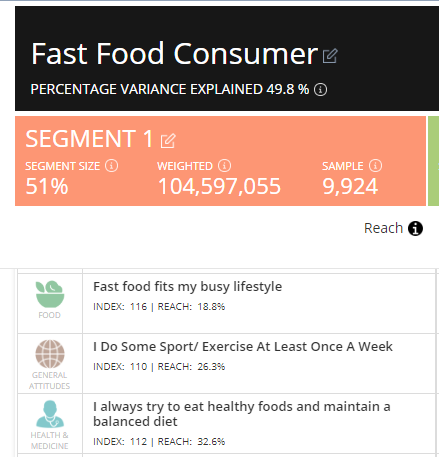Click the Segment 1 rename pencil icon
Image resolution: width=439 pixels, height=457 pixels.
[x=168, y=140]
